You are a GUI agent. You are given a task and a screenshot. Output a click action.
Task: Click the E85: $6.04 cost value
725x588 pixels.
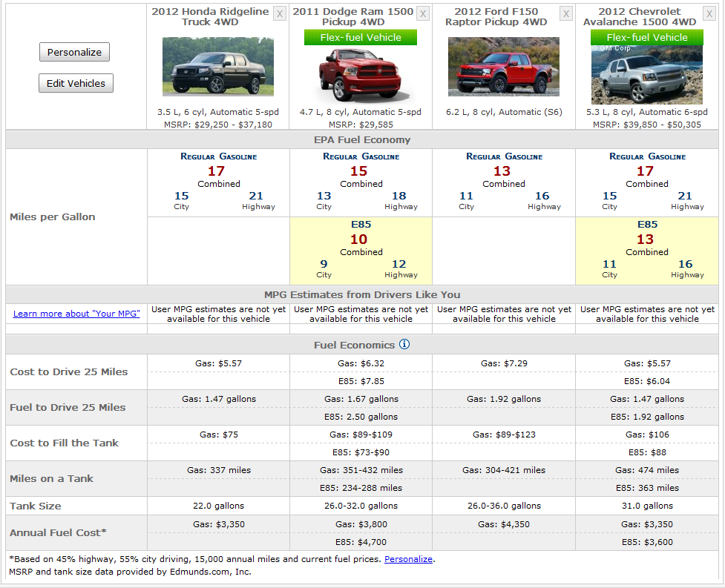[647, 381]
